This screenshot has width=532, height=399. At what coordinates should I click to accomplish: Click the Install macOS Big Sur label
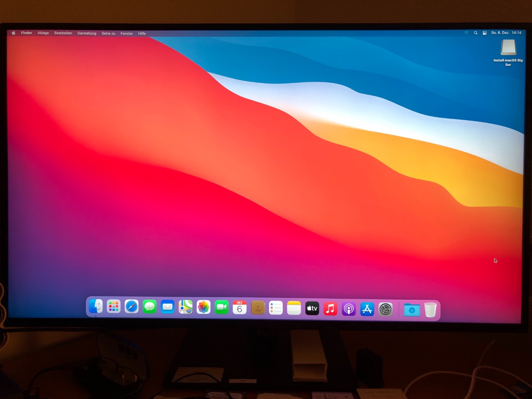tap(508, 62)
